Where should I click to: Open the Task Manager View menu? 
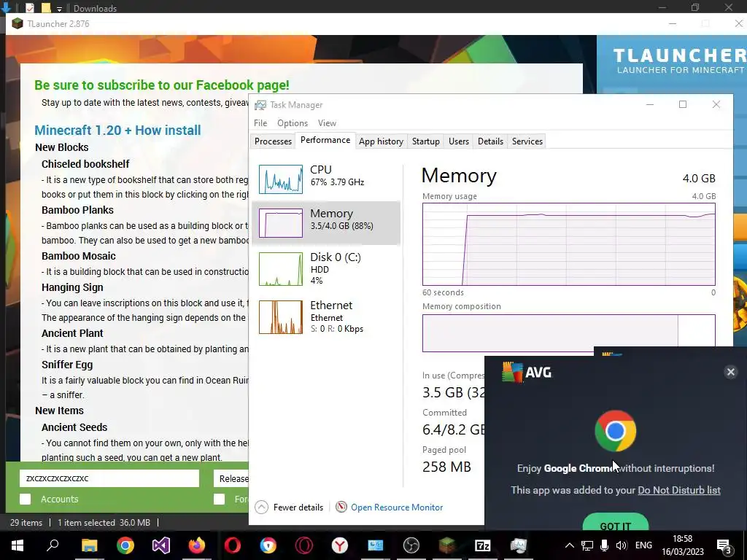click(x=327, y=122)
